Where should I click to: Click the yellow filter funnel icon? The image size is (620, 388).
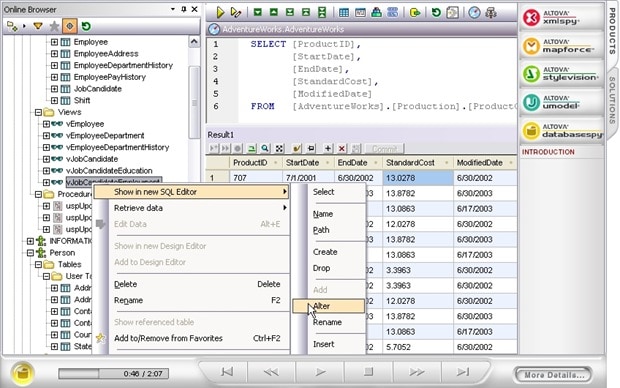(38, 26)
